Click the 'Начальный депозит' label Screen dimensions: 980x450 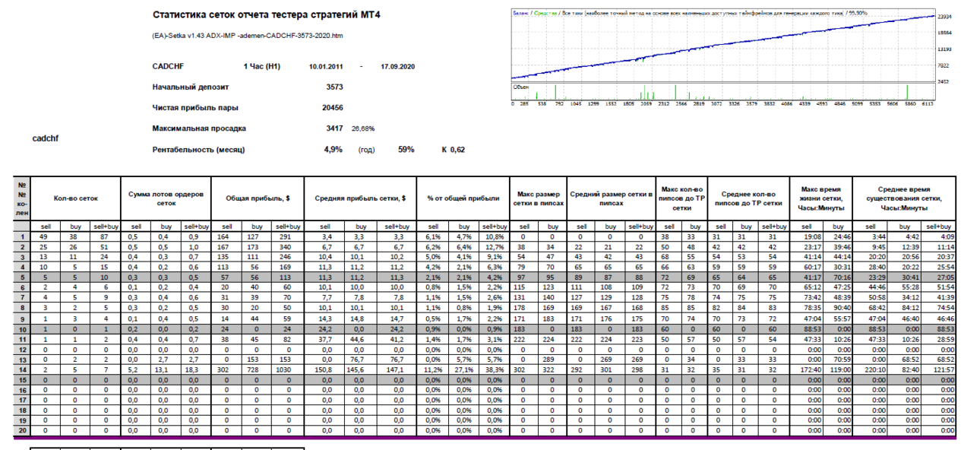(192, 87)
